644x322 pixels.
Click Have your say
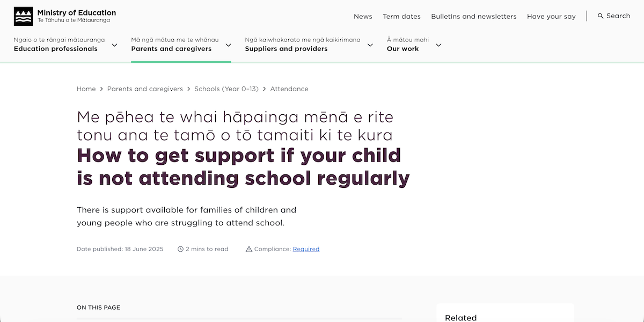pos(551,16)
